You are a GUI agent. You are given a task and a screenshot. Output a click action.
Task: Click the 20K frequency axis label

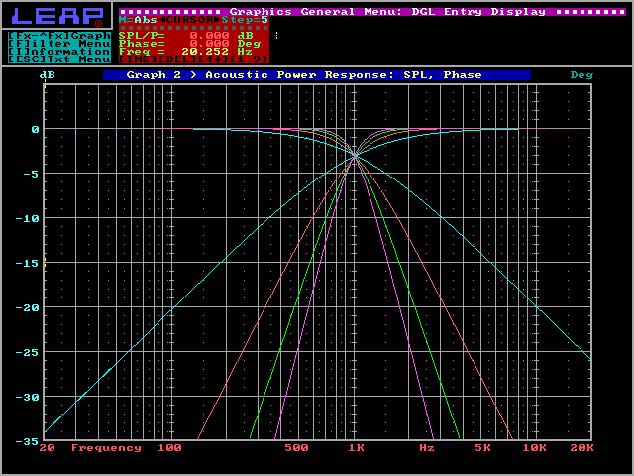tap(581, 448)
